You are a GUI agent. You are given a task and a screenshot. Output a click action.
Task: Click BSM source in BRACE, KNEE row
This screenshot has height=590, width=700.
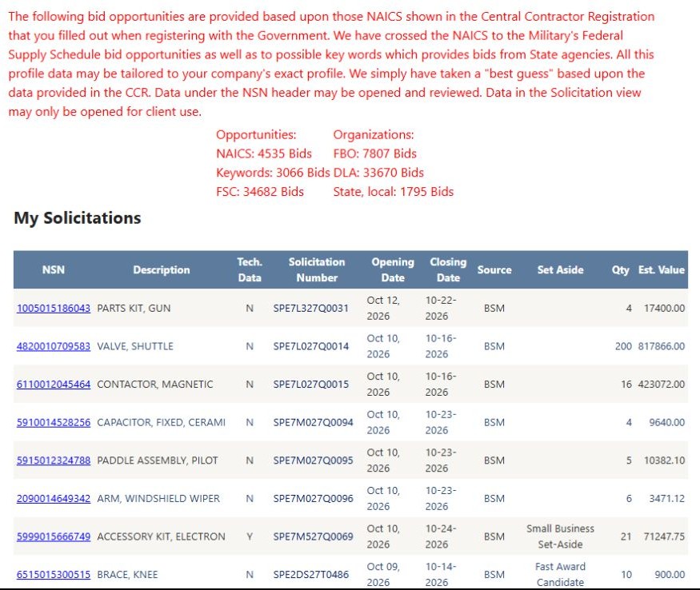[494, 574]
